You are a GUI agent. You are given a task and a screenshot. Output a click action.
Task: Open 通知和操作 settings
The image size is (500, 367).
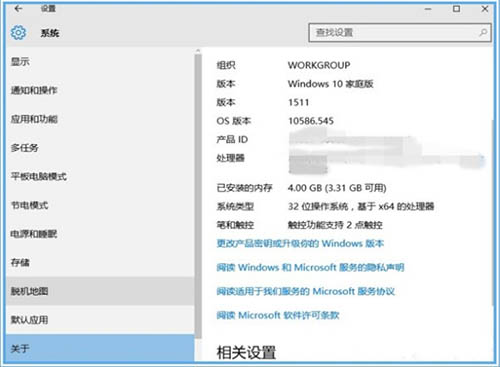coord(100,90)
